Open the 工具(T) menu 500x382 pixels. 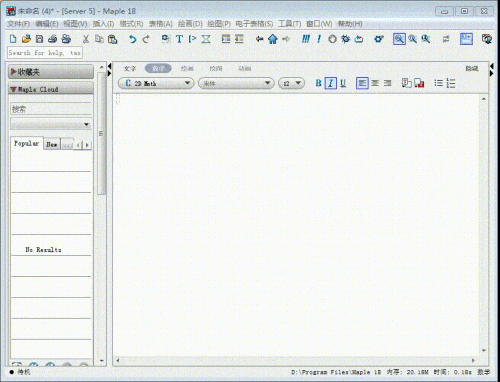[289, 24]
